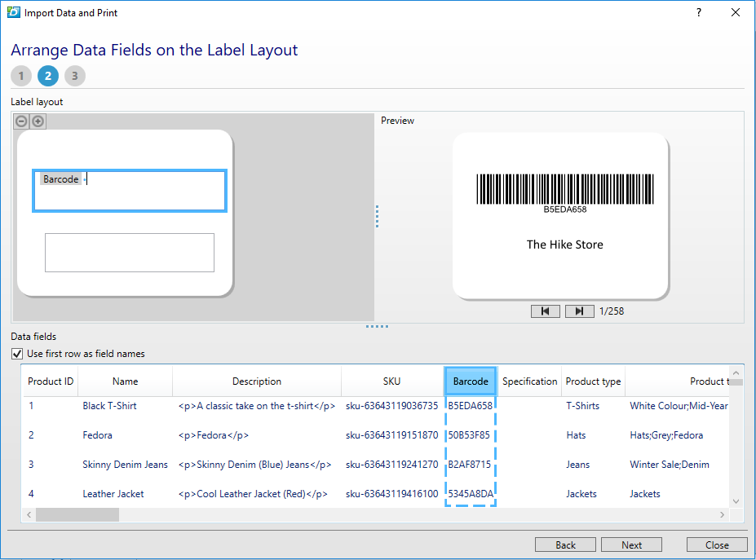756x560 pixels.
Task: Click barcode value 5345A8DA
Action: pos(471,494)
